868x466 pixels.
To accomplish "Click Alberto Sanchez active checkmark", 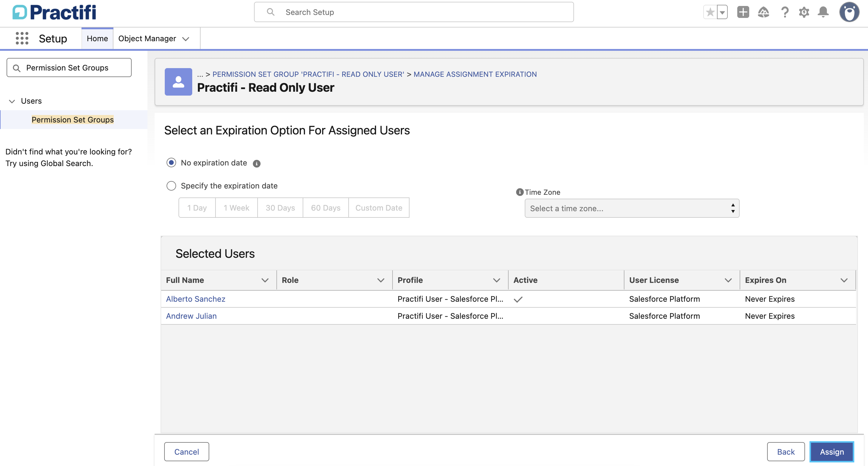I will point(518,299).
